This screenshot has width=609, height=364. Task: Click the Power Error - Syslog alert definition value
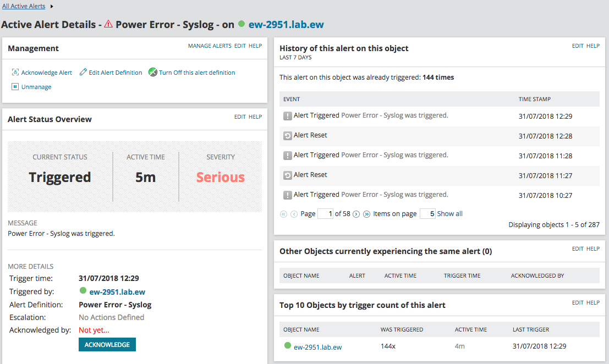tap(115, 305)
